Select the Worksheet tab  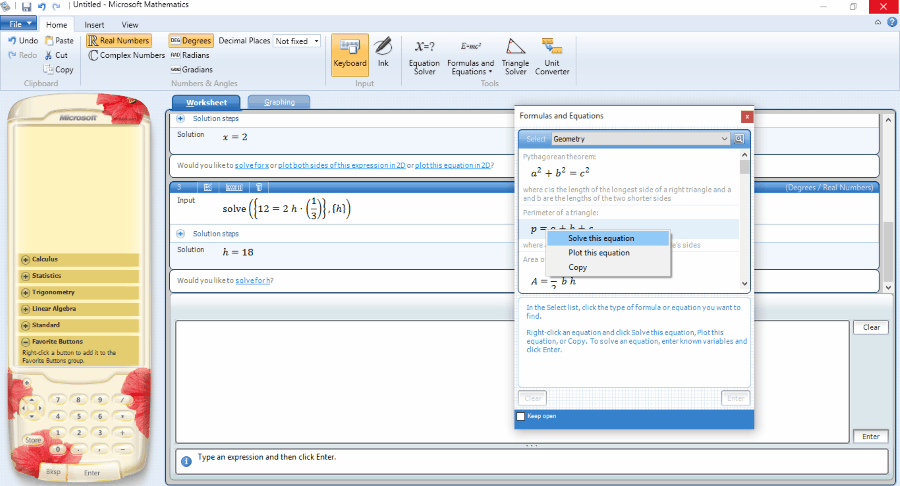[207, 102]
